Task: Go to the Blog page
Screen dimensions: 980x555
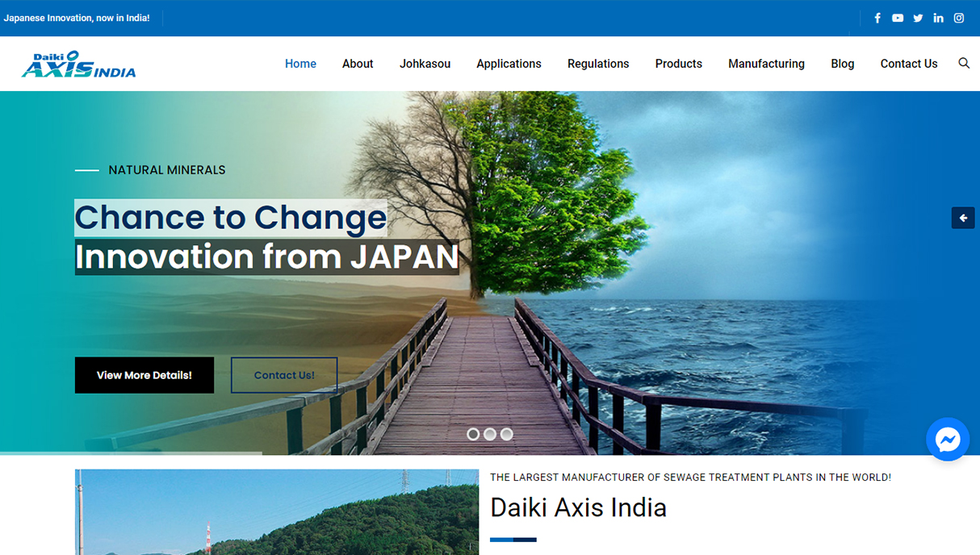Action: pos(843,64)
